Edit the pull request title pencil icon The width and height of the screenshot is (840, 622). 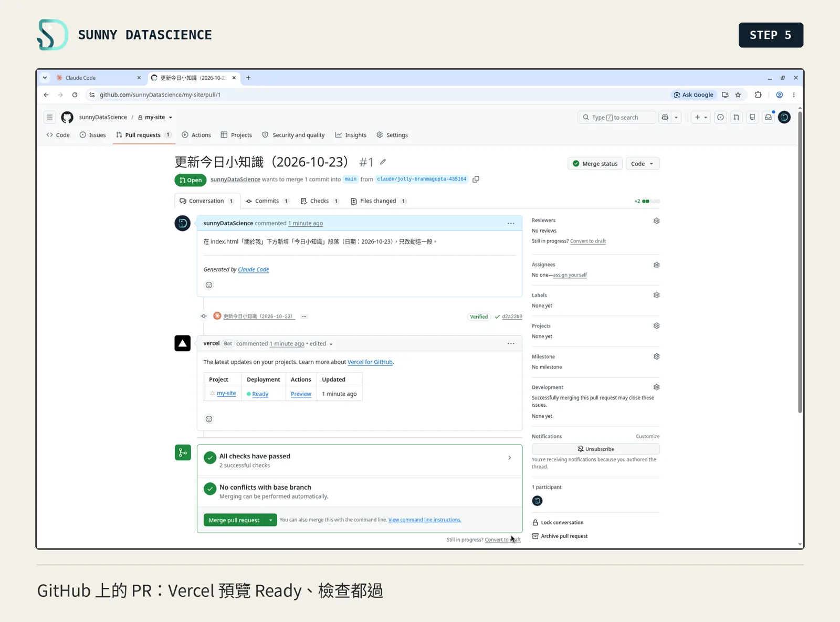pos(383,162)
